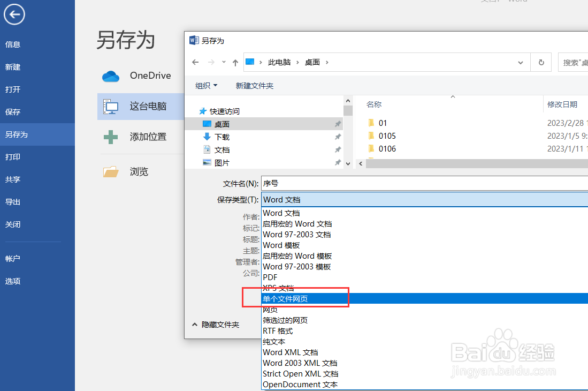Click the horizontal scrollbar left arrow
The height and width of the screenshot is (391, 588).
(361, 163)
